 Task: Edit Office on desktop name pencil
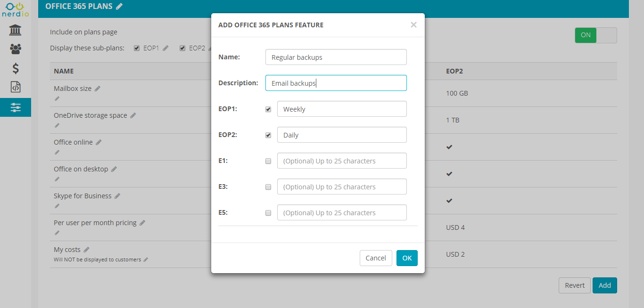(x=114, y=169)
